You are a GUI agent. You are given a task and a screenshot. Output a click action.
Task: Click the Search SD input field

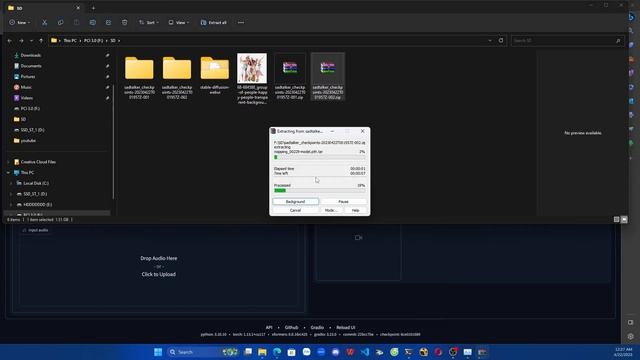(567, 40)
